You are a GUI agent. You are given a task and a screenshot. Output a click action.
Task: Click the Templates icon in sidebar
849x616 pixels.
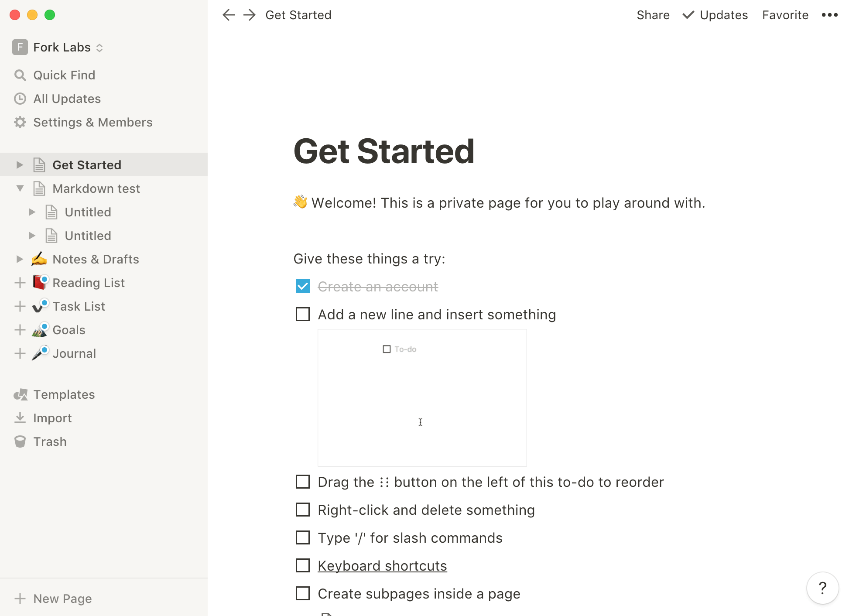coord(21,394)
